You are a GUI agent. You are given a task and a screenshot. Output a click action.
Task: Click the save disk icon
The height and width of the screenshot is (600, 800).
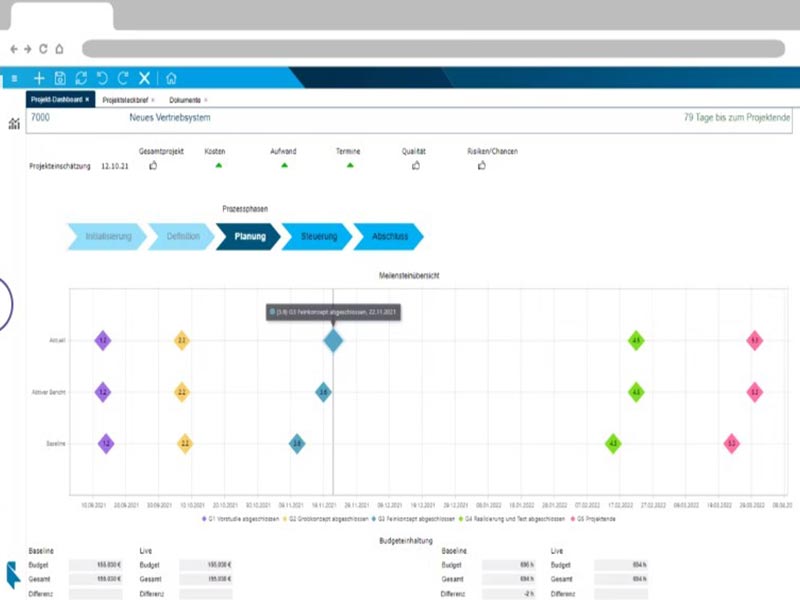pyautogui.click(x=60, y=78)
